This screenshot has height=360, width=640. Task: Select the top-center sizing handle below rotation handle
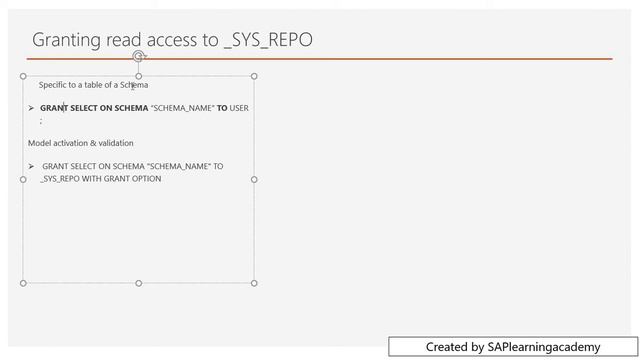[139, 76]
